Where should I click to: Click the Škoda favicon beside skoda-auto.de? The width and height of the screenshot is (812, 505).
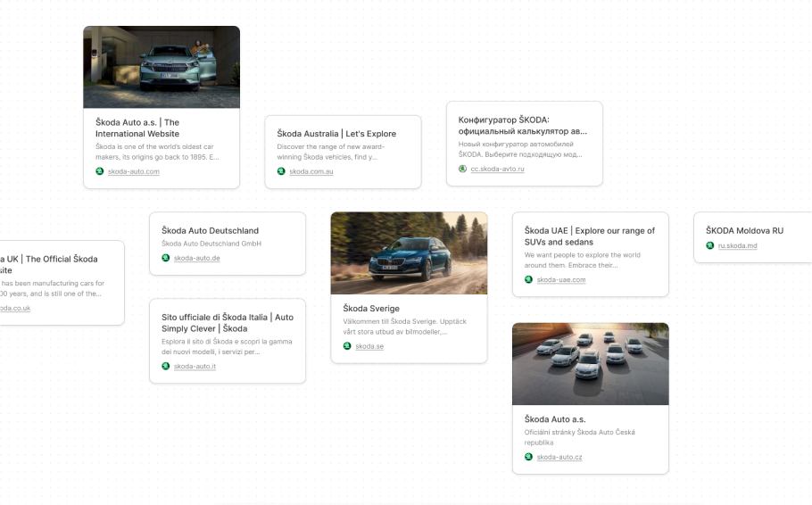(166, 258)
